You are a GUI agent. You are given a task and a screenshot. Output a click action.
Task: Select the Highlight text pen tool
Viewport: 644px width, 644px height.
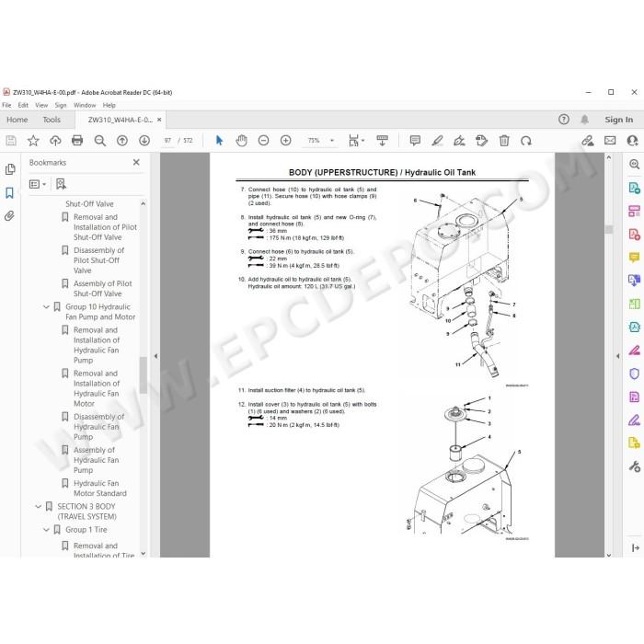coord(437,141)
